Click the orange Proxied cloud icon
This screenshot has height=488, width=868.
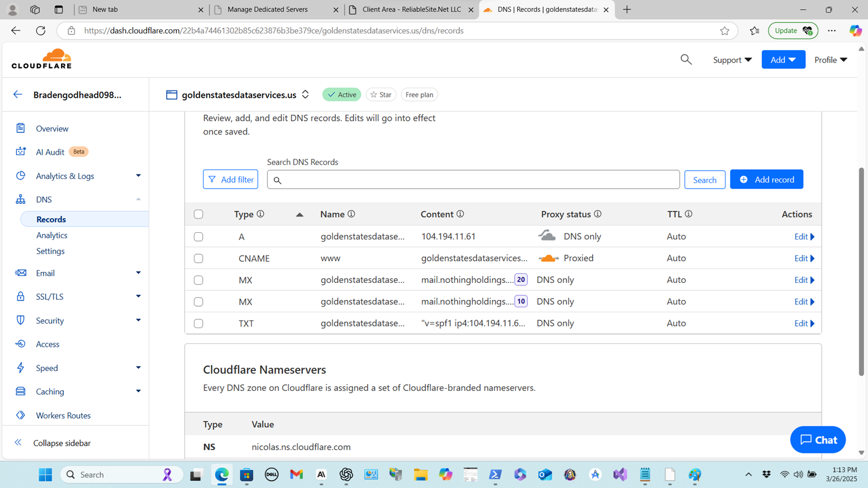(549, 259)
